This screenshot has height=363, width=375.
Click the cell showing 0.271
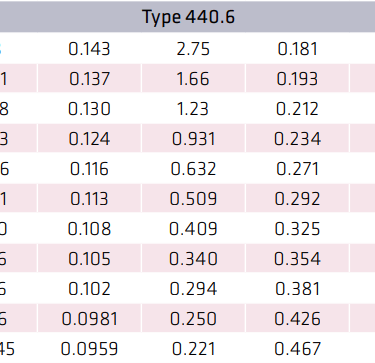[x=297, y=169]
